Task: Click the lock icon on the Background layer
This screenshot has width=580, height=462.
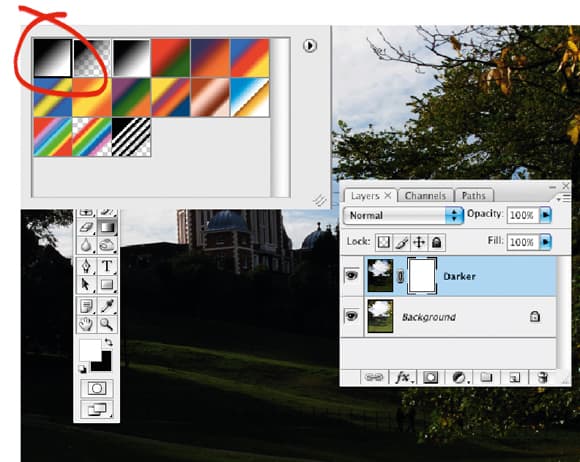Action: click(x=535, y=316)
